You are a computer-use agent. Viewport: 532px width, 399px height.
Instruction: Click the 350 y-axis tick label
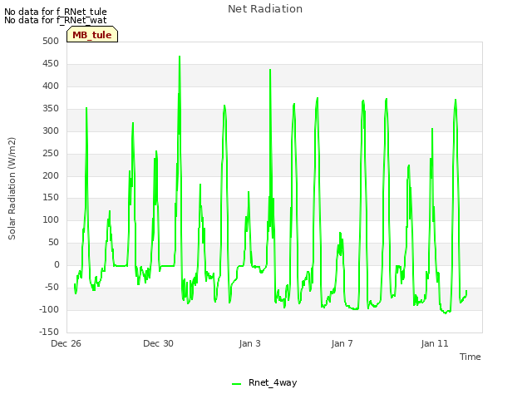click(x=51, y=108)
